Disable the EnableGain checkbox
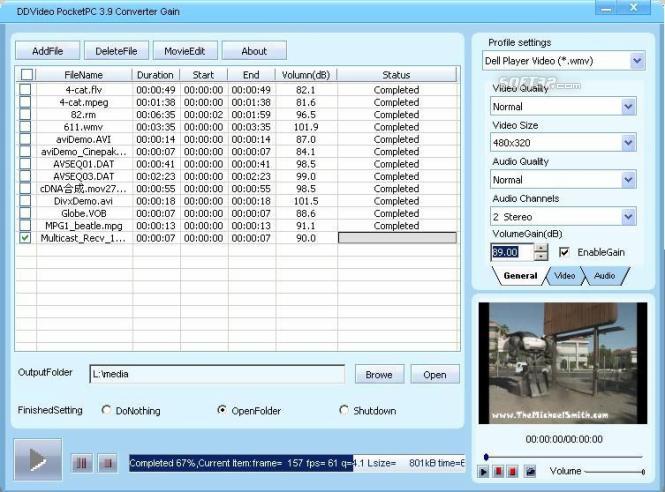 564,252
